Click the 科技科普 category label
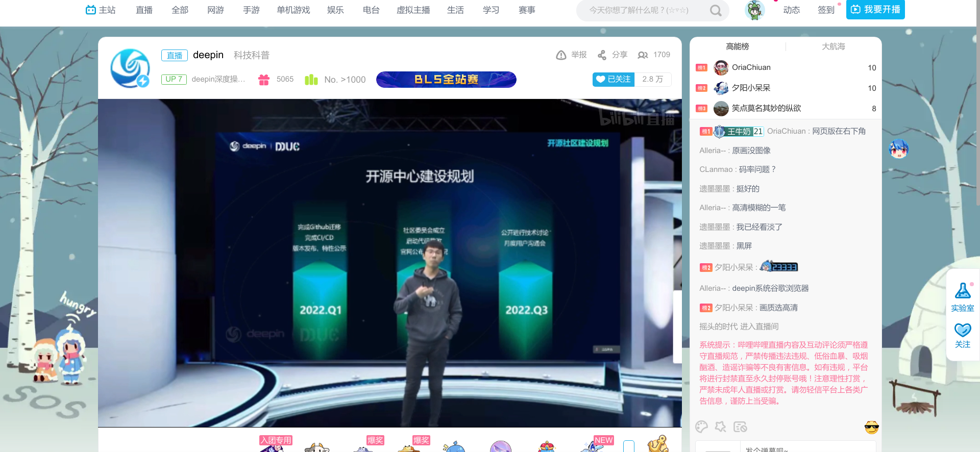This screenshot has height=452, width=980. [252, 55]
